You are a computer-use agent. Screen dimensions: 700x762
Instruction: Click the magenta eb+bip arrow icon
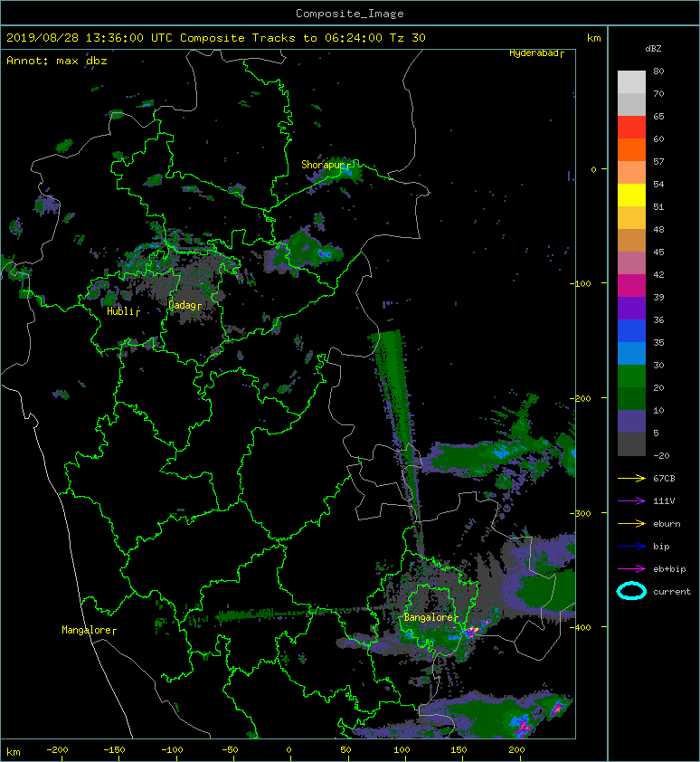pos(631,568)
